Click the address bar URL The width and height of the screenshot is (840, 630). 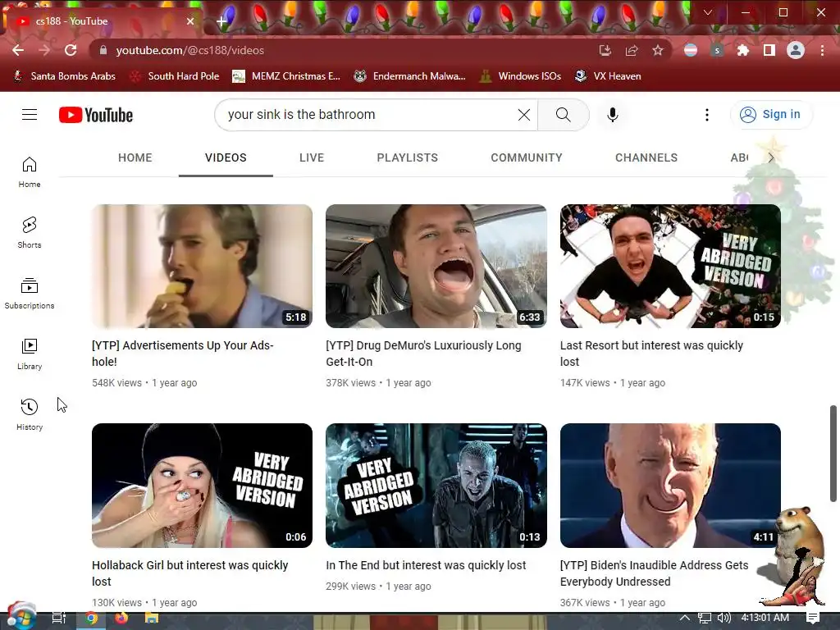190,50
